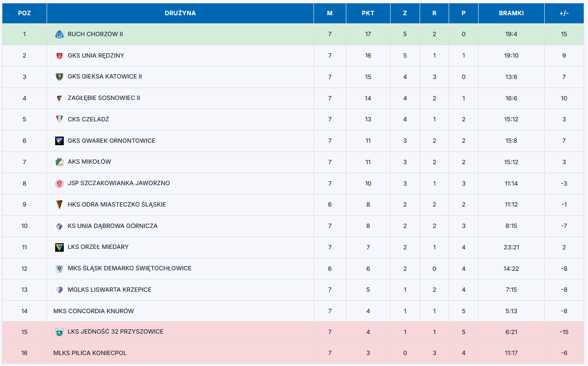
Task: Click the LKS Jedność 32 Przyszowice logo
Action: [x=59, y=332]
